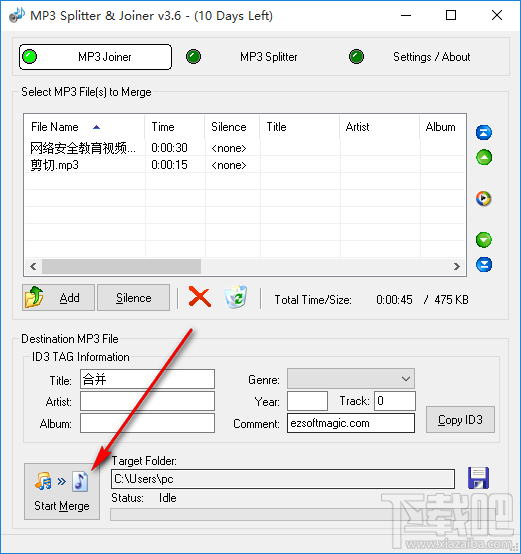Click the 0:00:15 time cell
Image resolution: width=521 pixels, height=554 pixels.
click(x=169, y=165)
